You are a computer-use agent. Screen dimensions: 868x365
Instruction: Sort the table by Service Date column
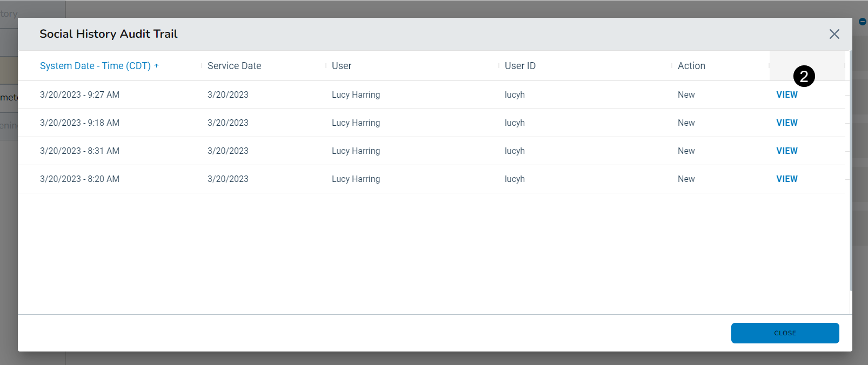[x=234, y=66]
